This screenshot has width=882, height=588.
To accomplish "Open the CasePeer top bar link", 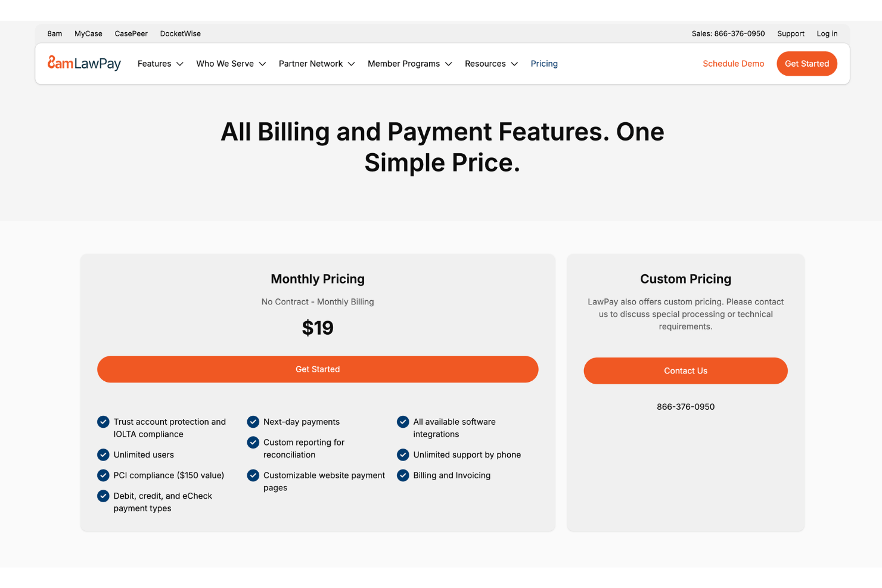I will click(131, 33).
